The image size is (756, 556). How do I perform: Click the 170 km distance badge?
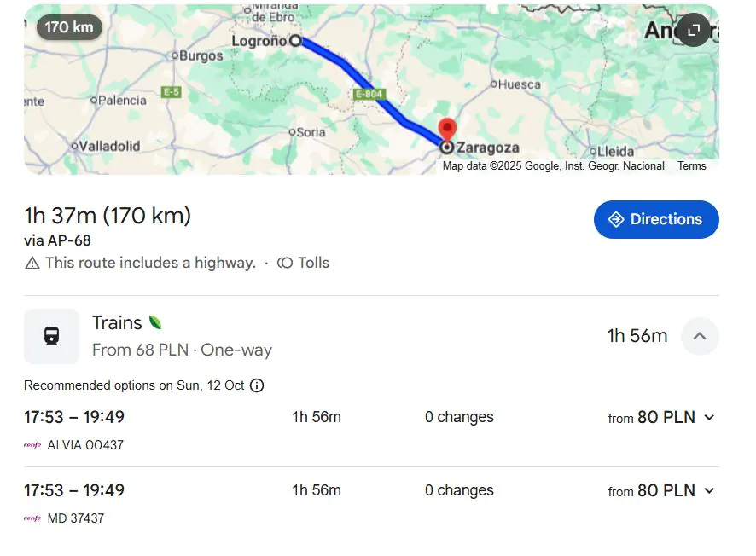coord(69,27)
